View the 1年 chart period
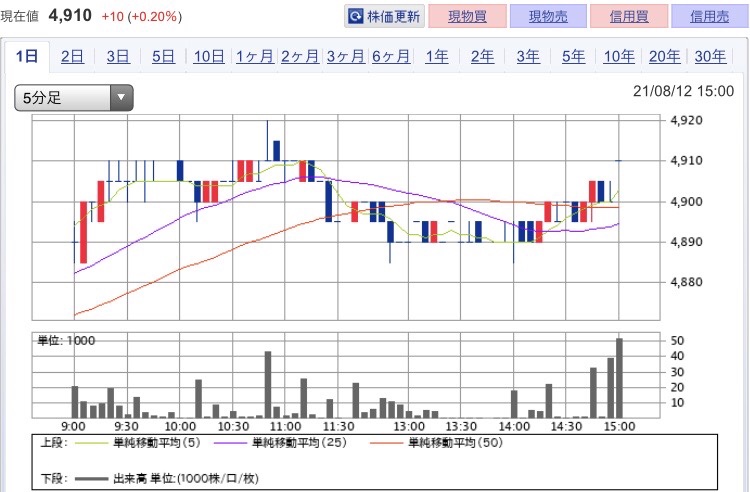This screenshot has width=750, height=492. pos(437,56)
